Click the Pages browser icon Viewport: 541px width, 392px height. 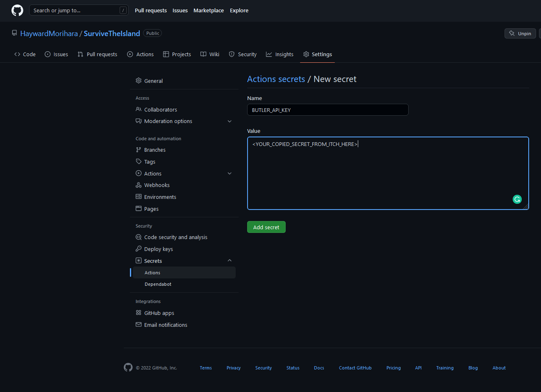tap(139, 209)
